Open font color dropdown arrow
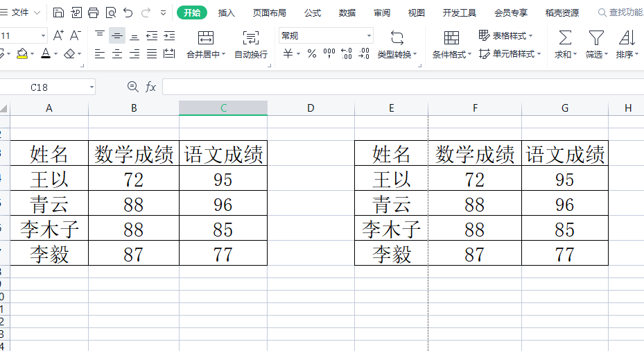 (x=55, y=54)
